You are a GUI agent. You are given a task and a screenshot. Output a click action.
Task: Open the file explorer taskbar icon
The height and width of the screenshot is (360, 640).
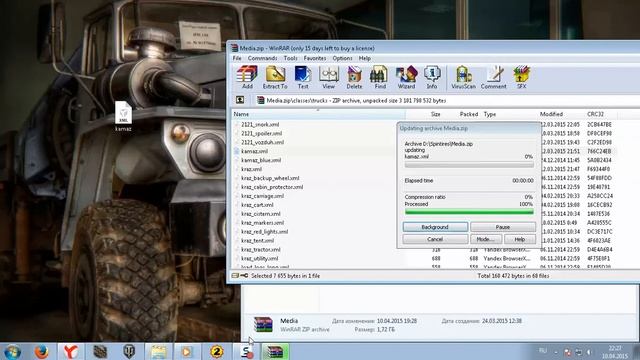158,351
